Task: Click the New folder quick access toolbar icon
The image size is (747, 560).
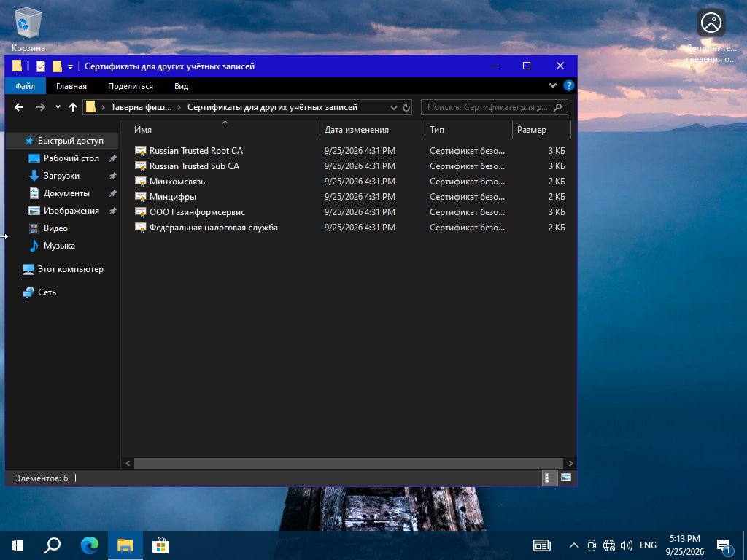Action: [x=57, y=66]
